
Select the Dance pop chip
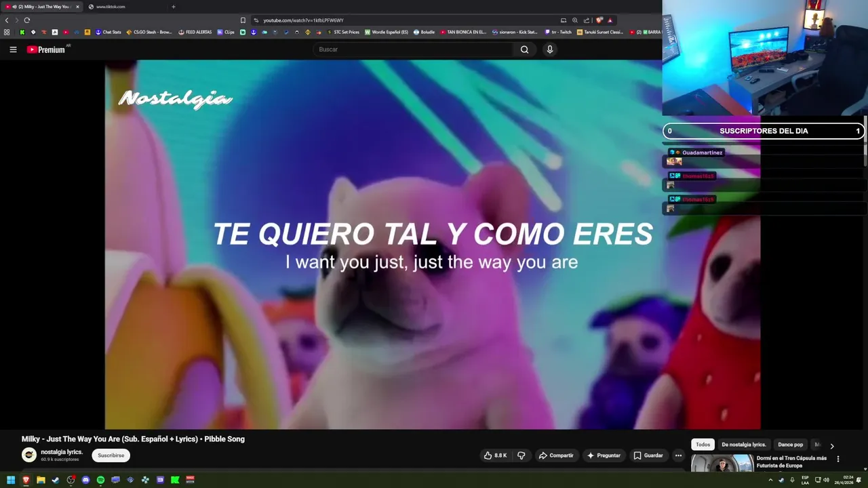coord(790,445)
